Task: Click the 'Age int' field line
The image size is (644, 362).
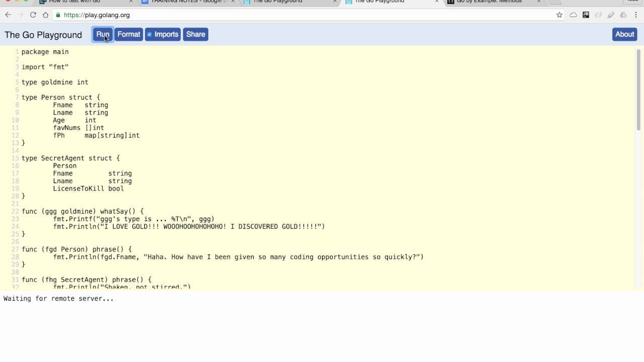Action: [x=74, y=120]
